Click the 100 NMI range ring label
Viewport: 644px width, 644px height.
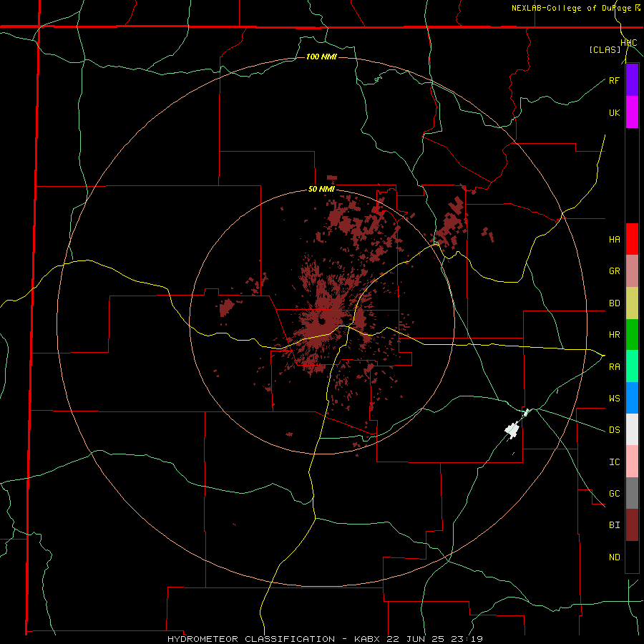321,57
